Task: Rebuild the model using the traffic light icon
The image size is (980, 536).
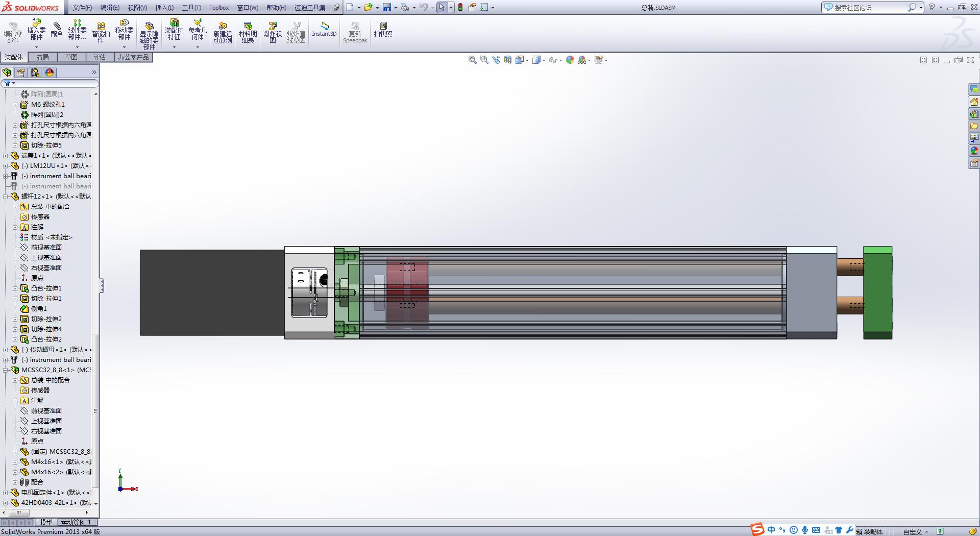Action: (460, 7)
